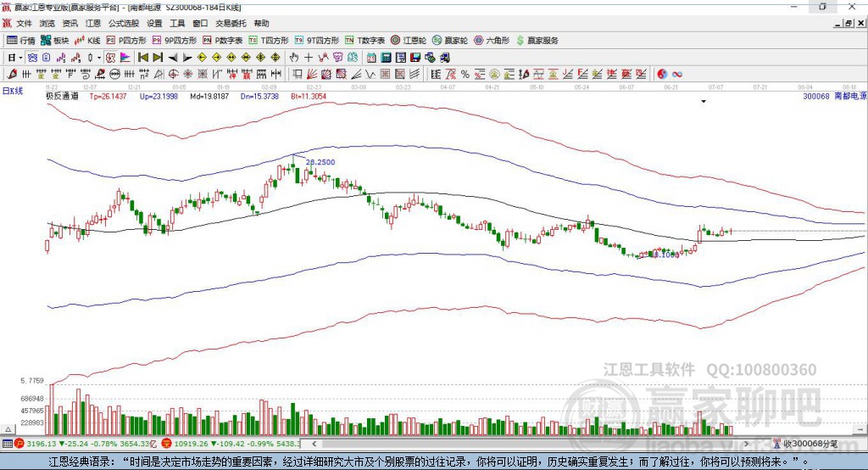
Task: Click the black right arrow icon
Action: [x=187, y=58]
